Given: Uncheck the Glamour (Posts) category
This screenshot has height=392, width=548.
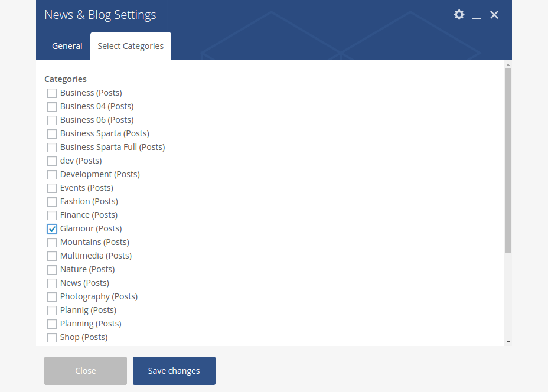Looking at the screenshot, I should (52, 229).
